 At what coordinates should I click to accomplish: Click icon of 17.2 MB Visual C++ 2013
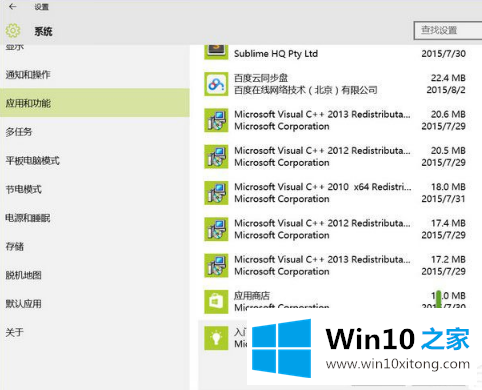coord(216,266)
